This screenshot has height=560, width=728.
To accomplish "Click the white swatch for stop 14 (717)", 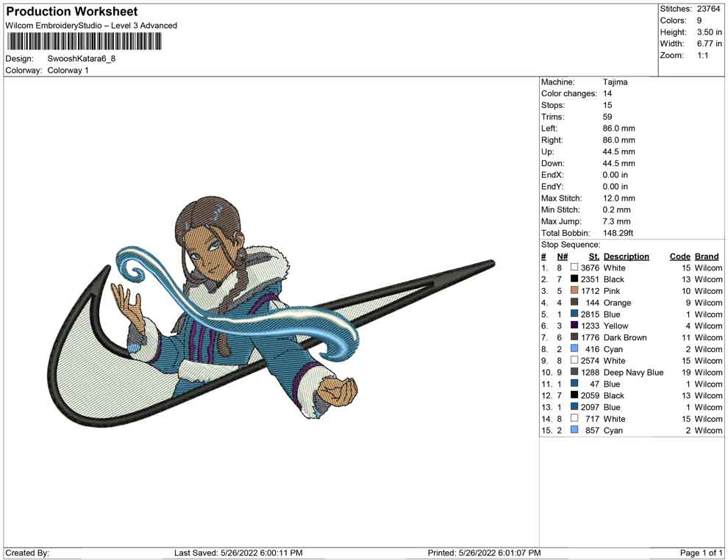I will click(574, 418).
